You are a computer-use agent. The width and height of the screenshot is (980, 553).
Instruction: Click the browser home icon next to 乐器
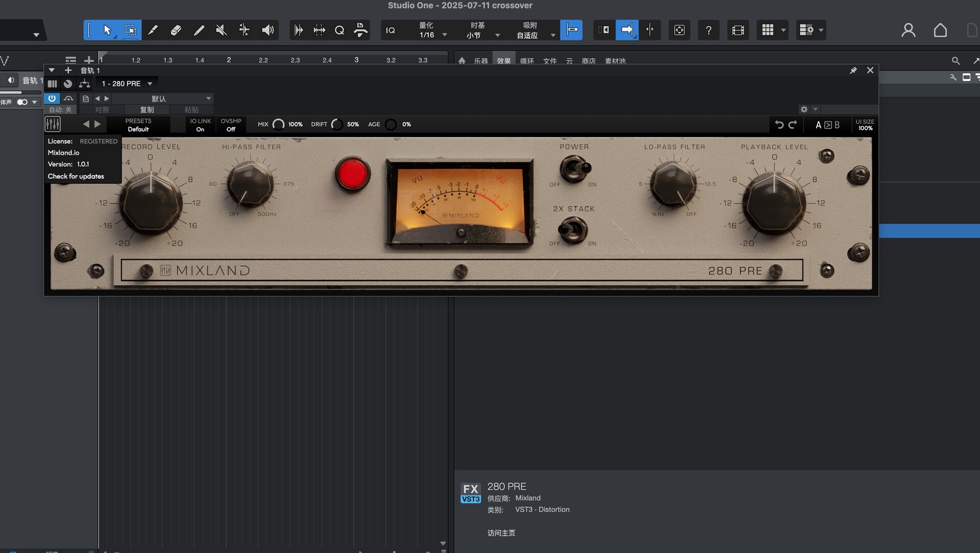[x=462, y=61]
